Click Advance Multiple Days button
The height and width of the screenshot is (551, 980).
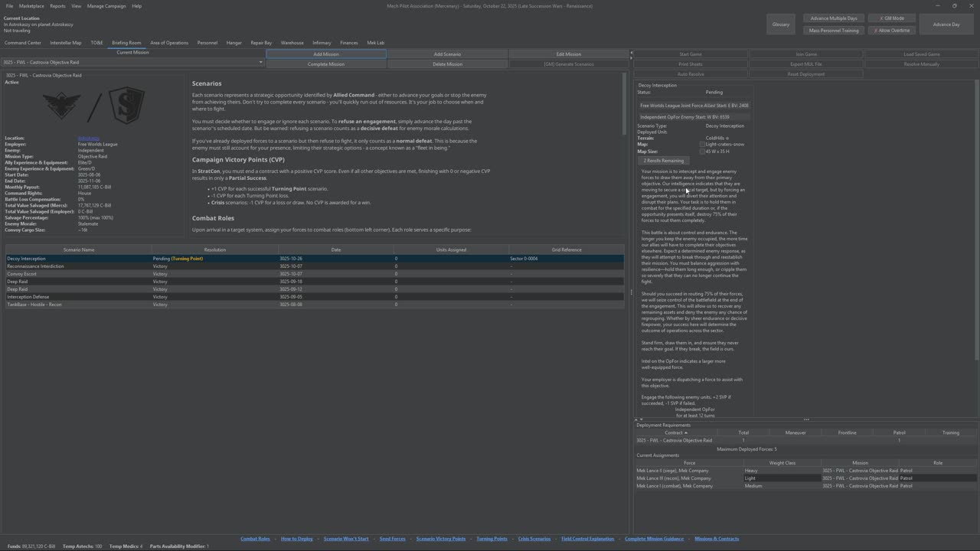click(834, 18)
